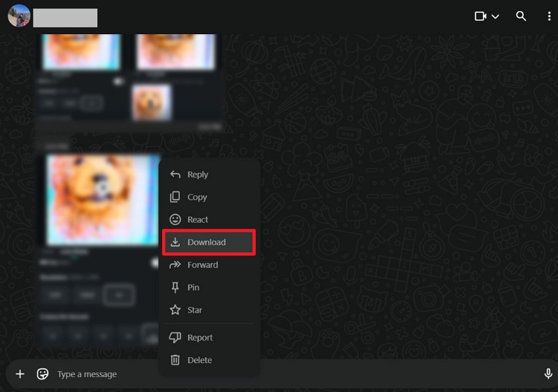Screen dimensions: 558x392
Task: Open the chat search magnifier icon
Action: point(521,16)
